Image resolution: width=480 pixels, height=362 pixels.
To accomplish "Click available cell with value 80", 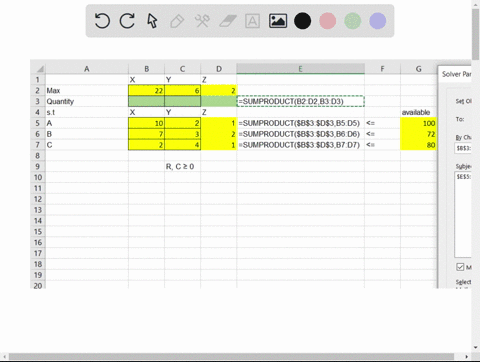I will coord(418,145).
